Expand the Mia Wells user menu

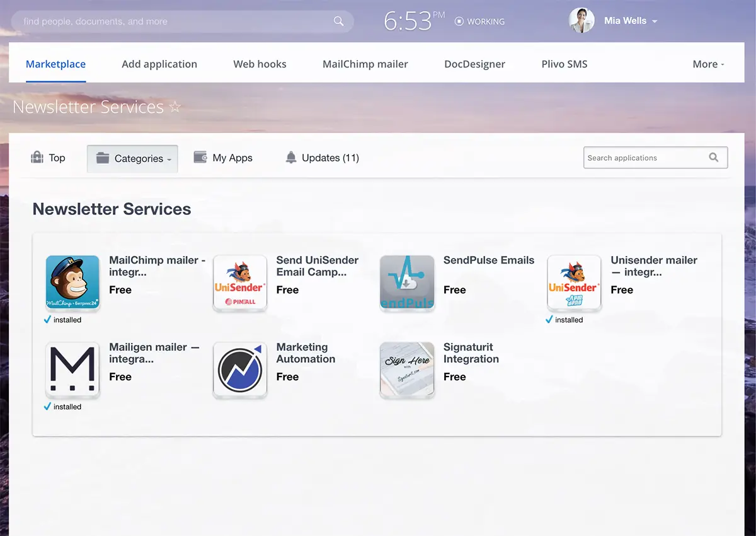coord(630,21)
